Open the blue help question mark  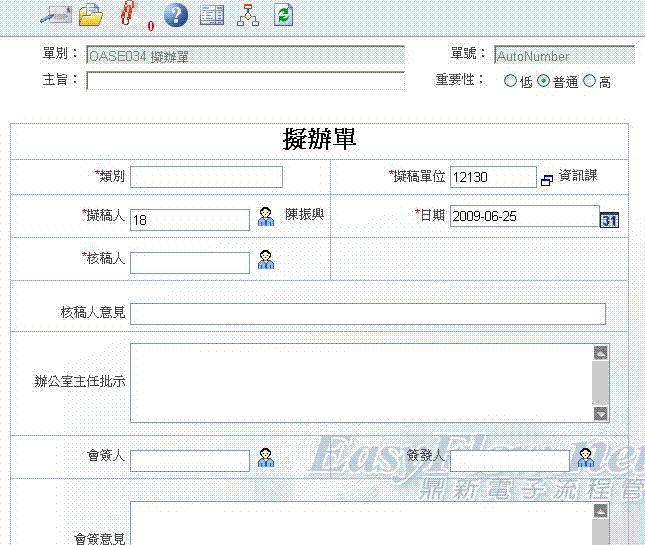coord(176,15)
